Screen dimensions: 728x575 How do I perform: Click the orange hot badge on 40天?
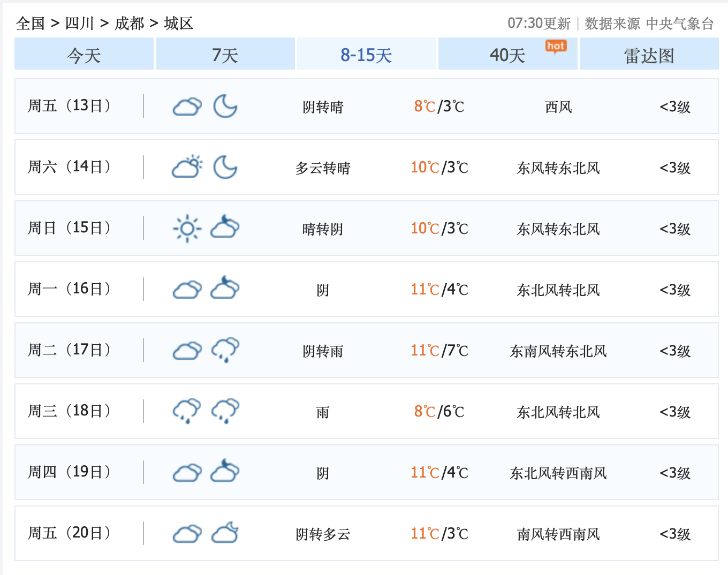pos(556,47)
